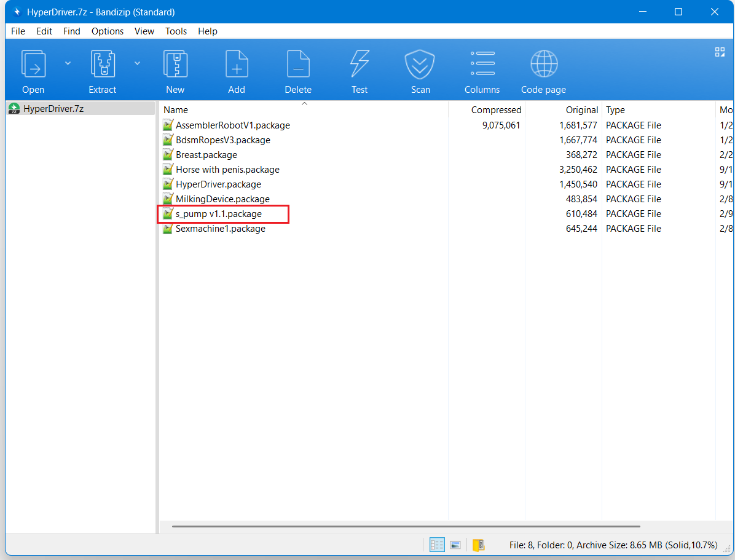
Task: Click the Code page globe icon
Action: [544, 64]
